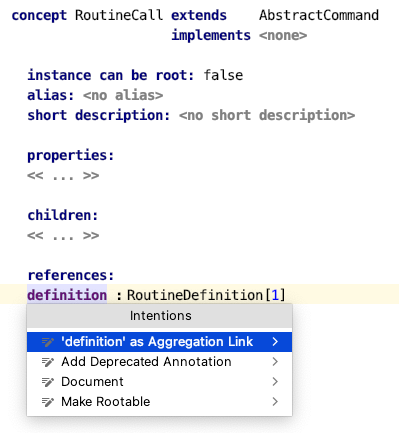
Task: Expand submenu arrow for Add Deprecated Annotation
Action: click(275, 362)
